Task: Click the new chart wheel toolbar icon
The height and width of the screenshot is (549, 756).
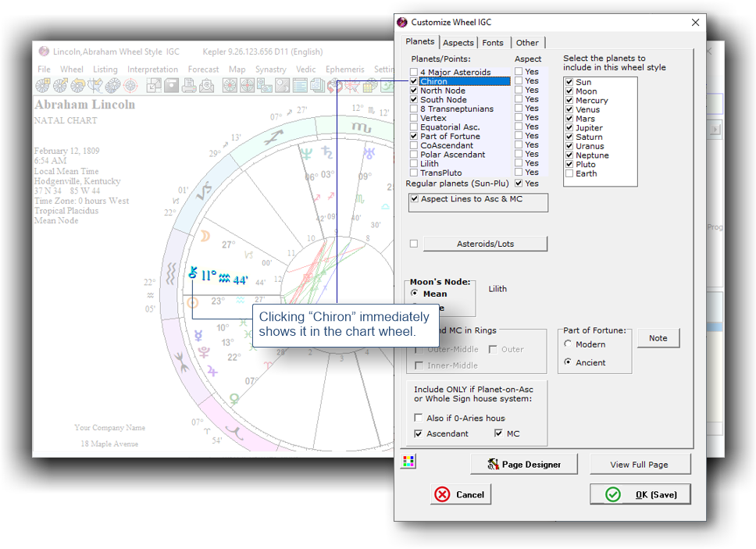Action: (x=45, y=87)
